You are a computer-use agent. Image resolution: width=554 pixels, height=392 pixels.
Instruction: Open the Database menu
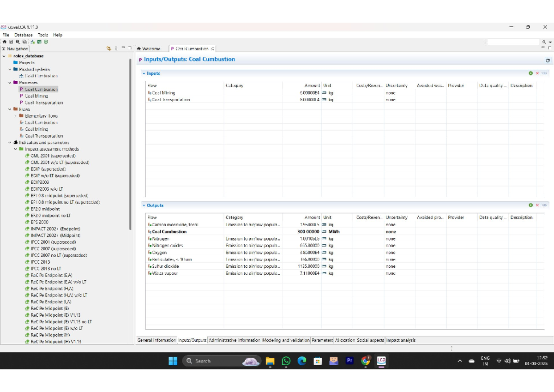24,35
